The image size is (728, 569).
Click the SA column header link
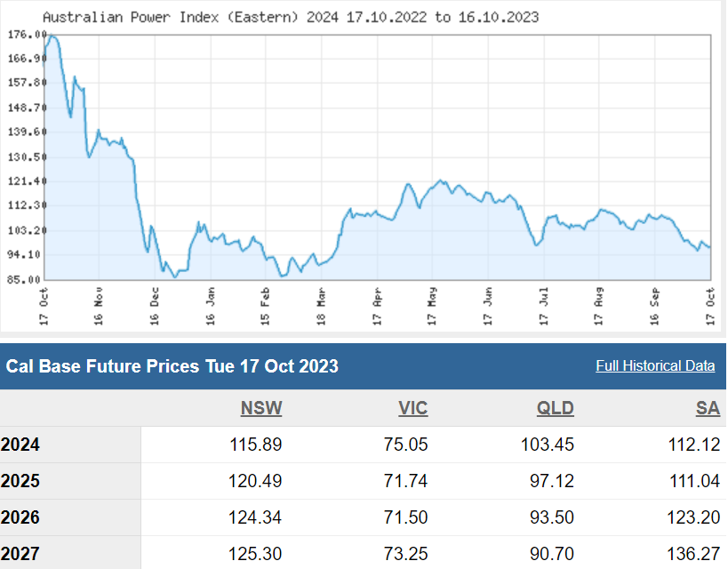708,408
